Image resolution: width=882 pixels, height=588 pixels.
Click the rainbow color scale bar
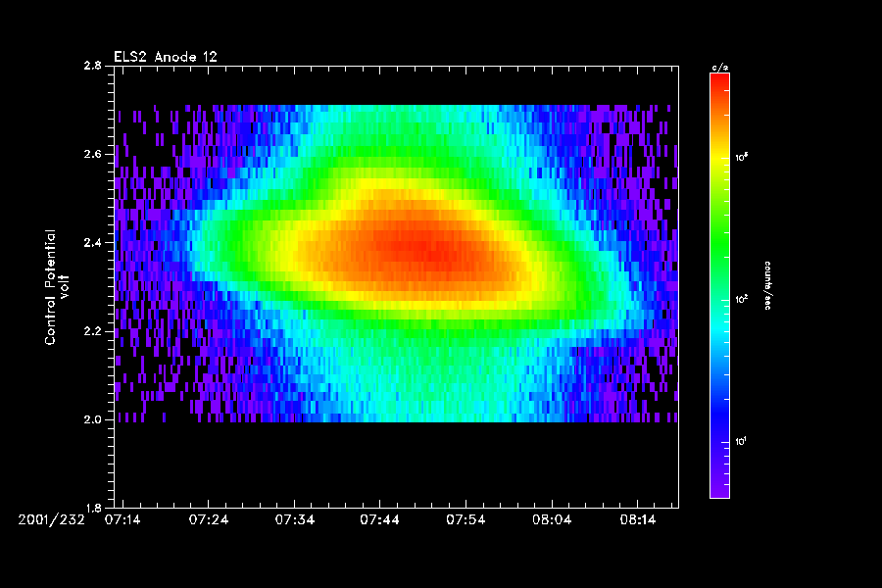[x=719, y=285]
